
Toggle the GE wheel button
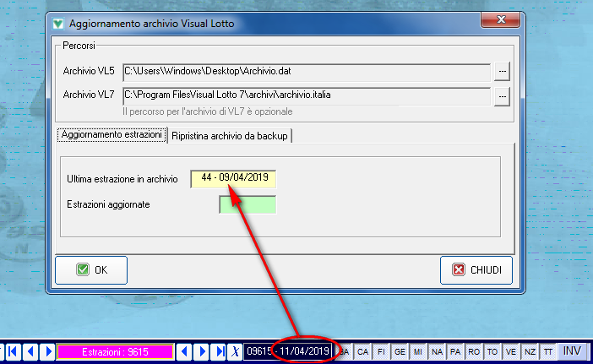pos(400,352)
